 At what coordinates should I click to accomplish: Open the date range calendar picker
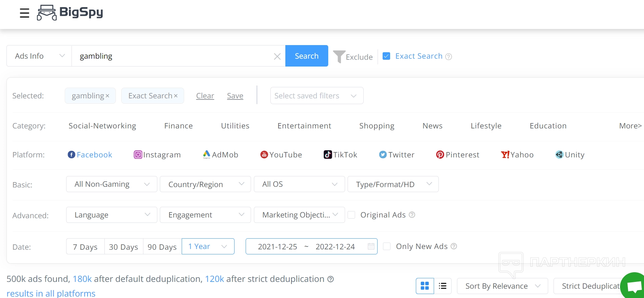371,246
